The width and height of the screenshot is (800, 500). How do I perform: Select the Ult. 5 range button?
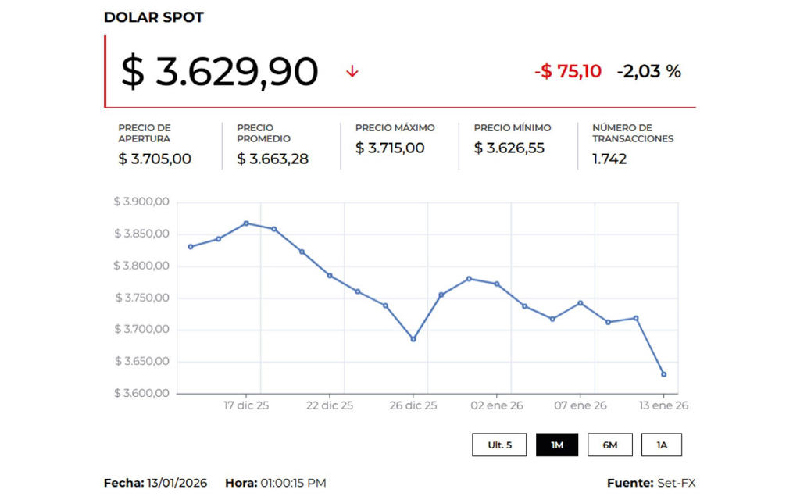pos(499,445)
